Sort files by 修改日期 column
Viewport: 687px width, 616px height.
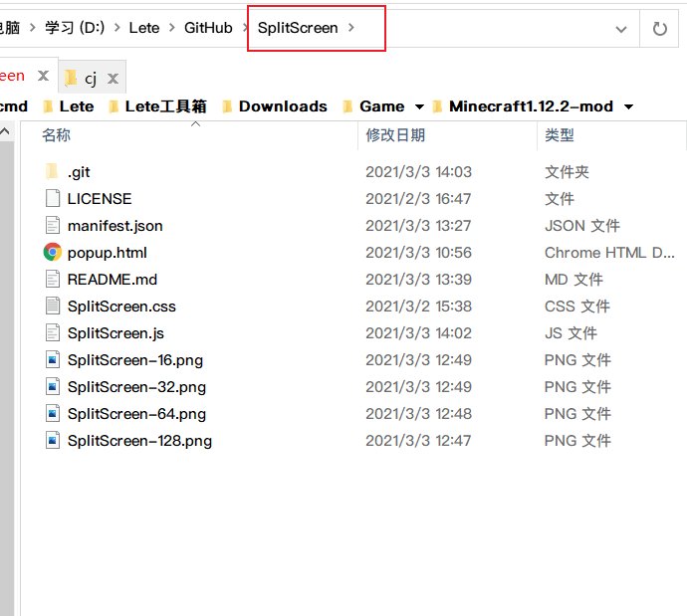(395, 135)
